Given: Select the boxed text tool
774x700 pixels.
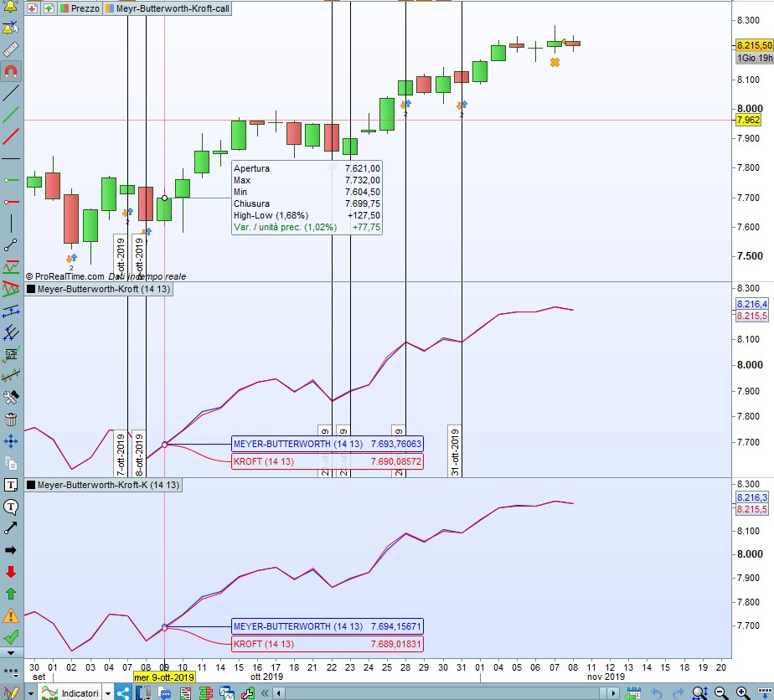Looking at the screenshot, I should click(10, 485).
